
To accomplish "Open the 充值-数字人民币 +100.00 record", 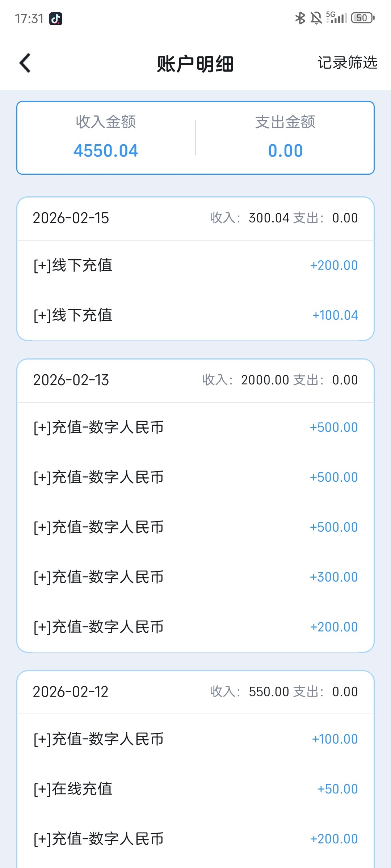I will point(195,739).
